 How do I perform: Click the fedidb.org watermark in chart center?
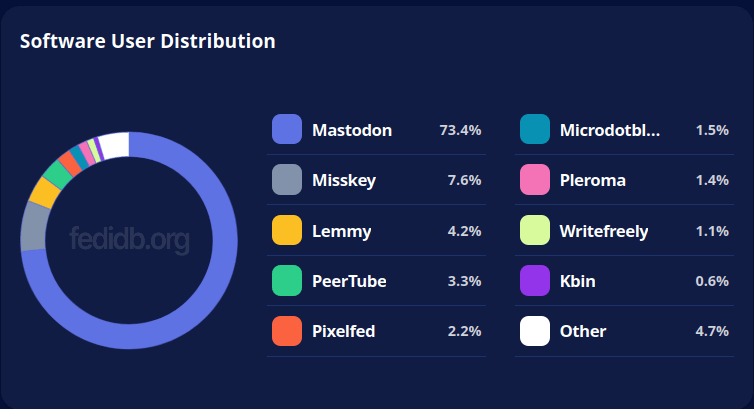click(129, 240)
